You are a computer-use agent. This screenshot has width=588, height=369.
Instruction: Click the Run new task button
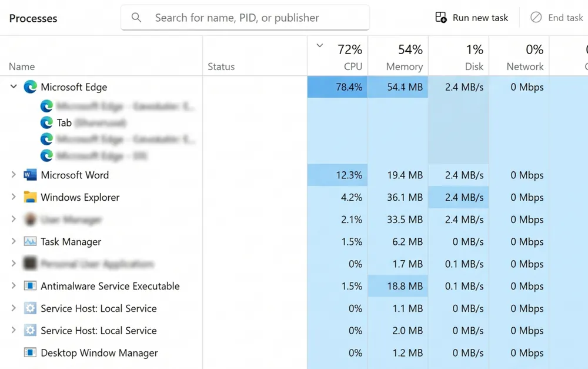tap(472, 18)
